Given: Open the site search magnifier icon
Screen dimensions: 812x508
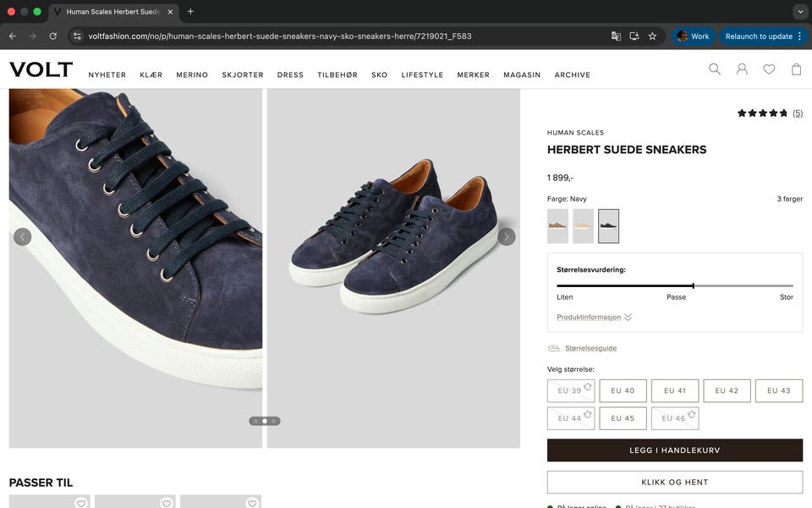Looking at the screenshot, I should (x=715, y=69).
